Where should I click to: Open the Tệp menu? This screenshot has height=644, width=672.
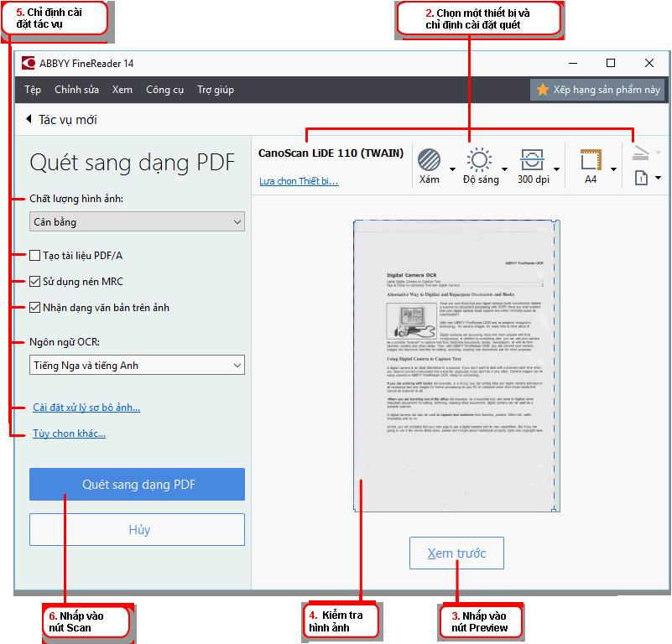point(33,90)
